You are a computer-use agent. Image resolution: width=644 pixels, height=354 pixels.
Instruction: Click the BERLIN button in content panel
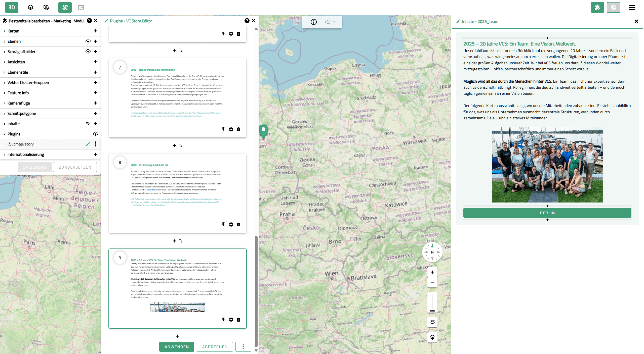pos(547,213)
